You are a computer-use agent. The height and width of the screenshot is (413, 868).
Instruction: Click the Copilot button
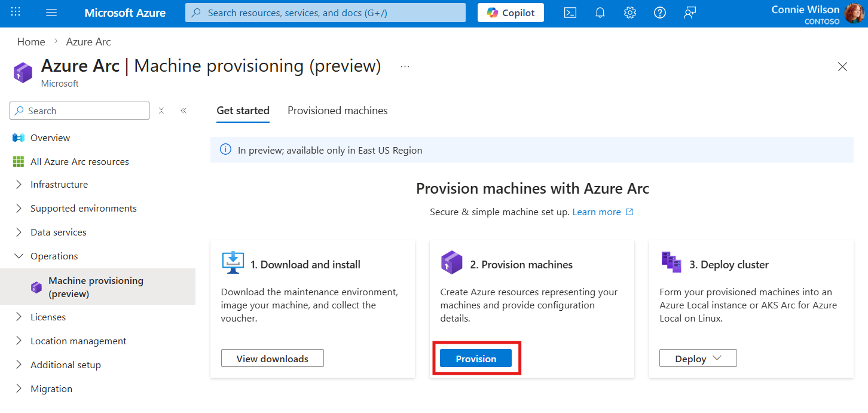pos(511,13)
